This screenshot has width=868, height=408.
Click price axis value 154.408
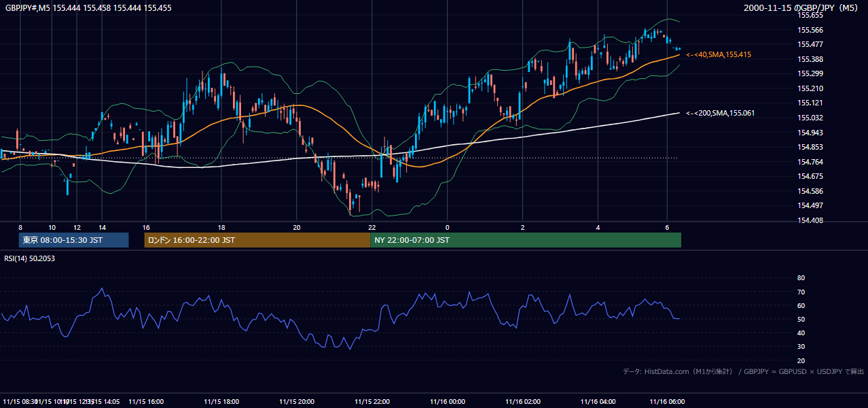pyautogui.click(x=810, y=220)
